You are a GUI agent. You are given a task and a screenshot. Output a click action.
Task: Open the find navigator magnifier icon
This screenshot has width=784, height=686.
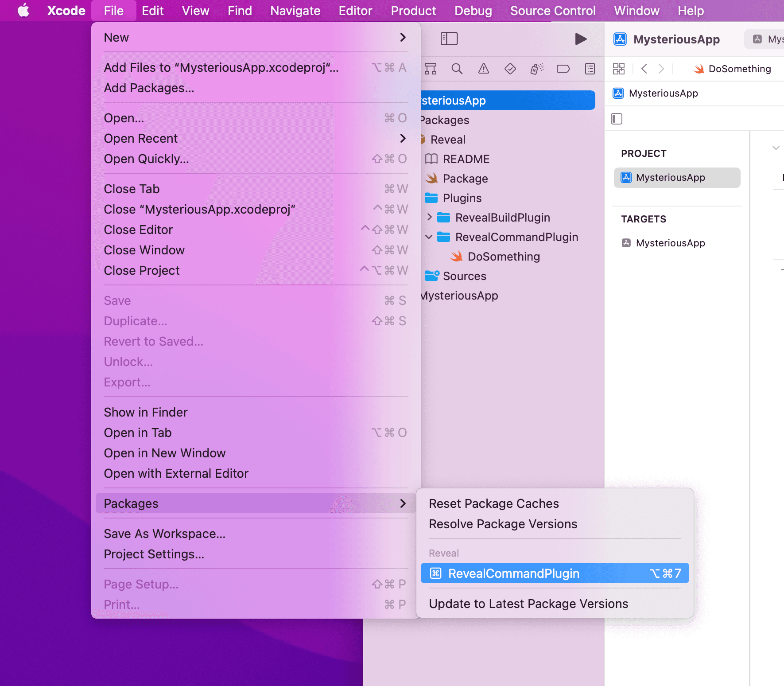click(457, 69)
